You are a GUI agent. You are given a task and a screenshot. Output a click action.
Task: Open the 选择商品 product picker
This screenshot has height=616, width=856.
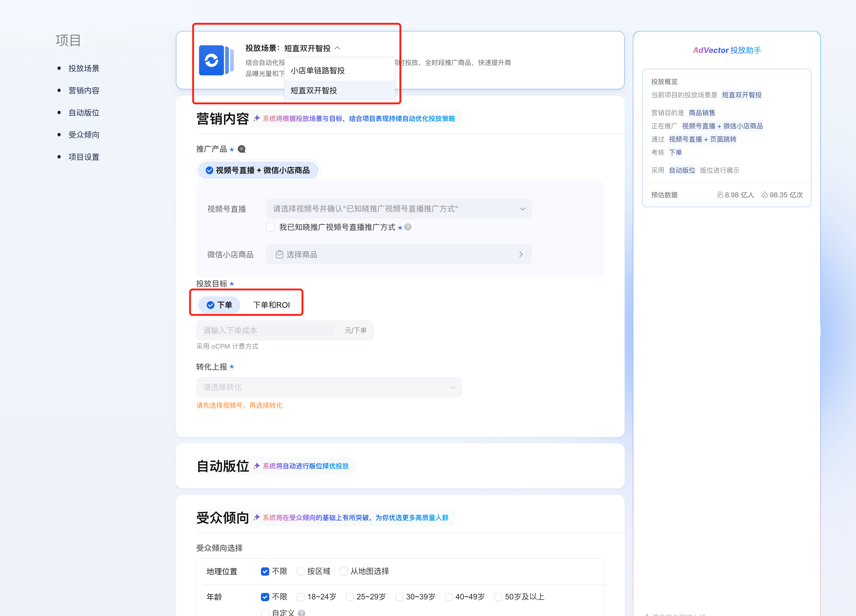pos(398,254)
